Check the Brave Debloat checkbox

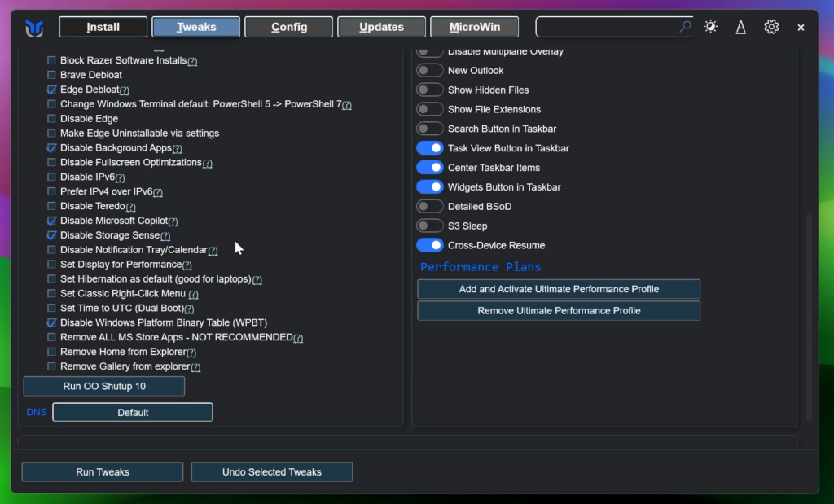tap(52, 75)
